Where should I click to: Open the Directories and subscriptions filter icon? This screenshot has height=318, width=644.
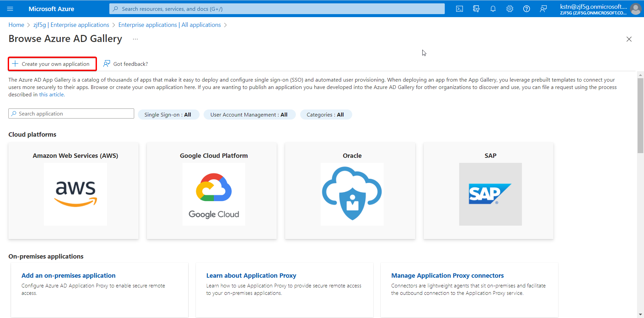(476, 9)
